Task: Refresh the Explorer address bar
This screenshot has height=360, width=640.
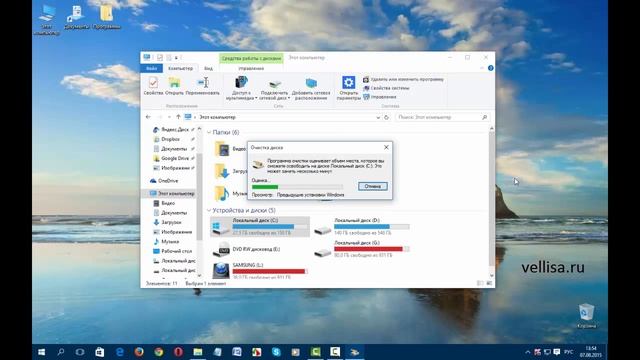Action: (x=387, y=118)
